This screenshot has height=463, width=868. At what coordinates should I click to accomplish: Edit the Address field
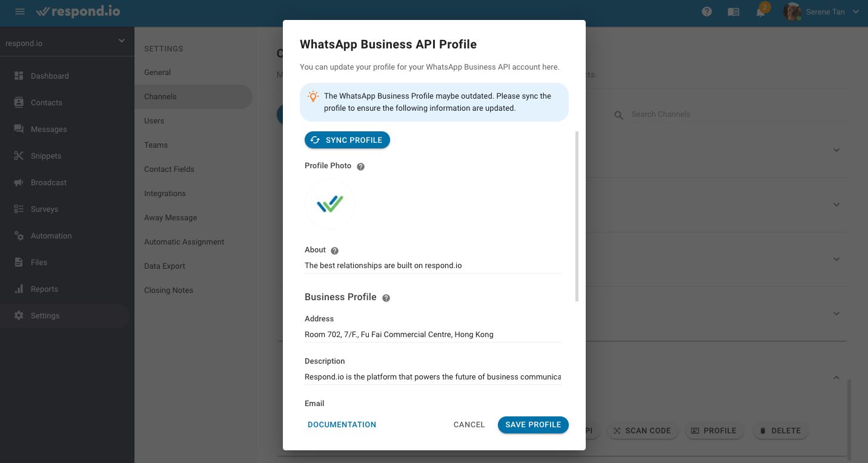coord(433,334)
